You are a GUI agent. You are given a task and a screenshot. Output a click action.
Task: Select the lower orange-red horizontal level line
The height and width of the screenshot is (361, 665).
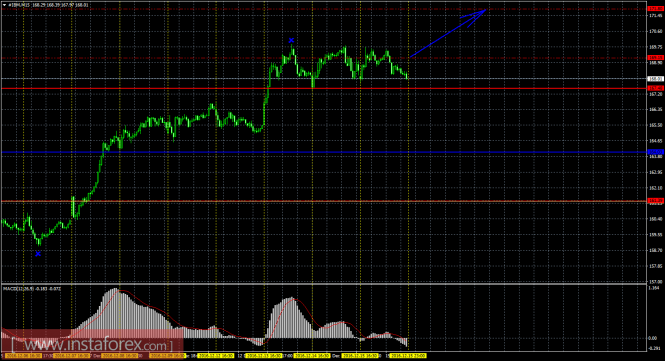324,201
